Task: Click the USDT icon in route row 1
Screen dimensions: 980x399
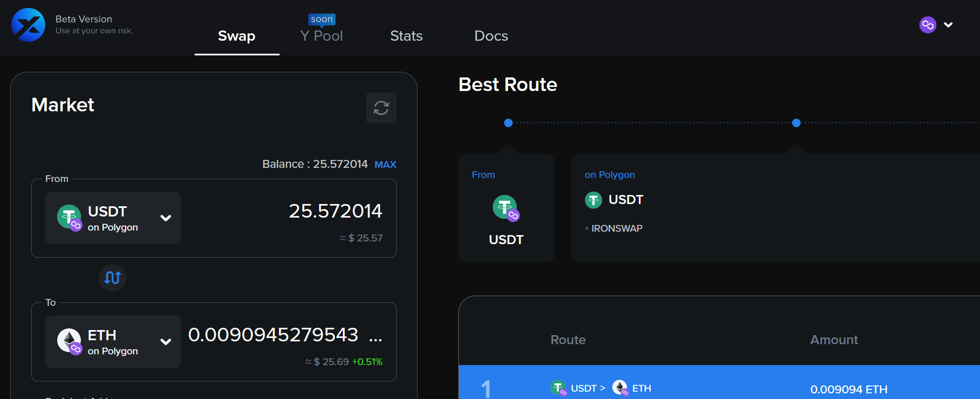Action: click(x=558, y=388)
